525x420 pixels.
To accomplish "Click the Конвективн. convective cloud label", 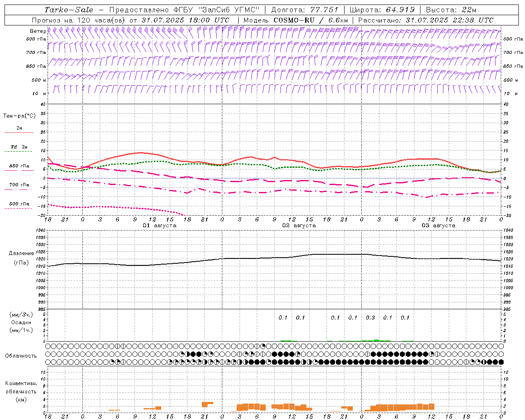I will point(21,383).
